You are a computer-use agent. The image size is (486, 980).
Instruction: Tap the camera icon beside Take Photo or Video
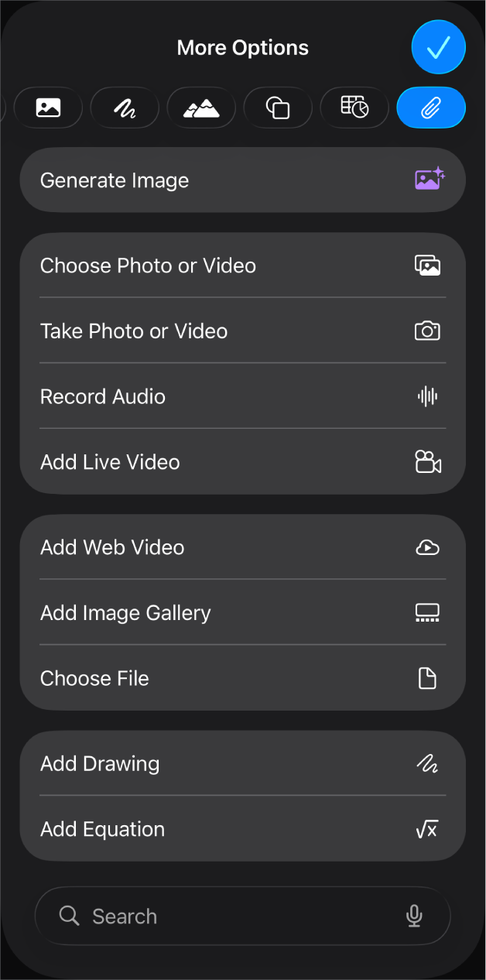coord(427,331)
